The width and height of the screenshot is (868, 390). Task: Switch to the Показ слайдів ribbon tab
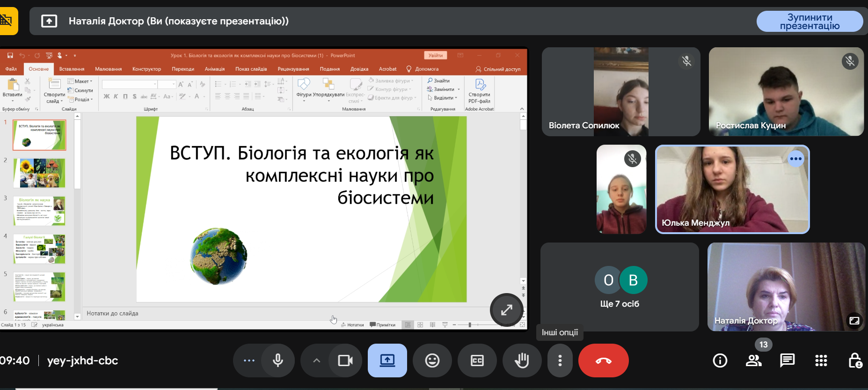pyautogui.click(x=251, y=69)
